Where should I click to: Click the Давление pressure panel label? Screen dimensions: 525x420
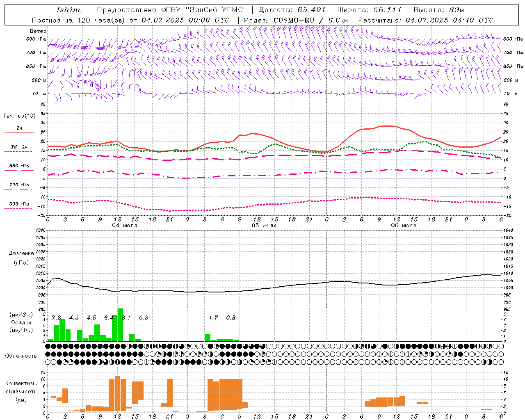21,253
